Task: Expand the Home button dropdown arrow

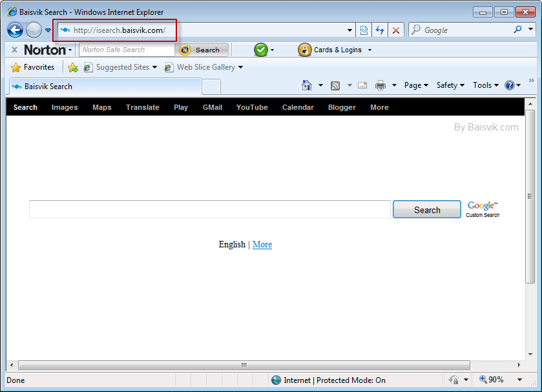Action: pyautogui.click(x=321, y=85)
